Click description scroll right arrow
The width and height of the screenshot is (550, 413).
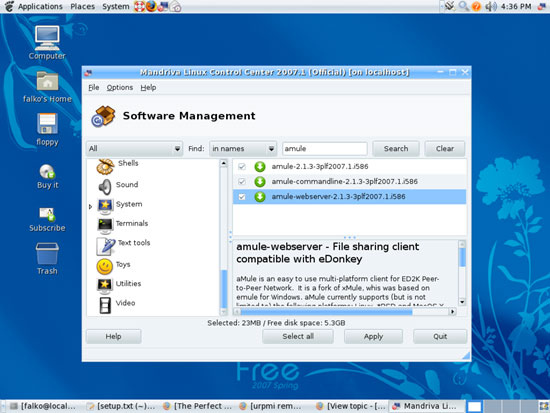tap(453, 312)
